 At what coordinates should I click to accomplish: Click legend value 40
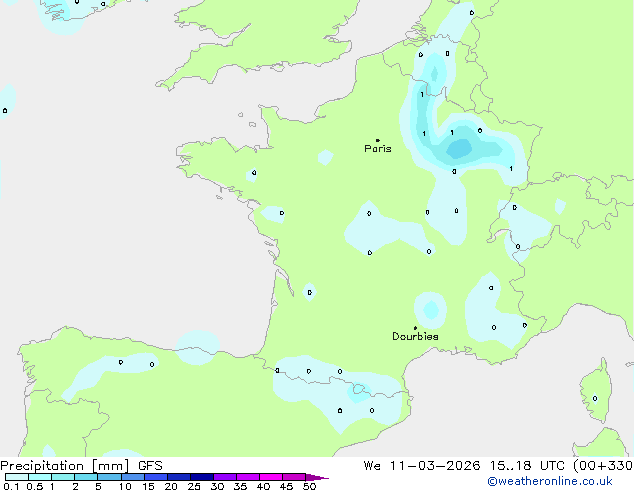point(263,486)
